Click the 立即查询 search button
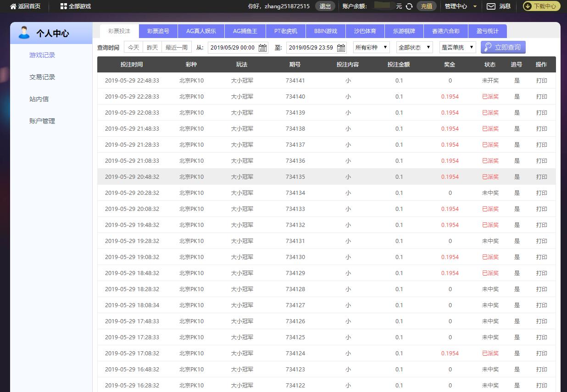Viewport: 567px width, 392px height. click(503, 47)
